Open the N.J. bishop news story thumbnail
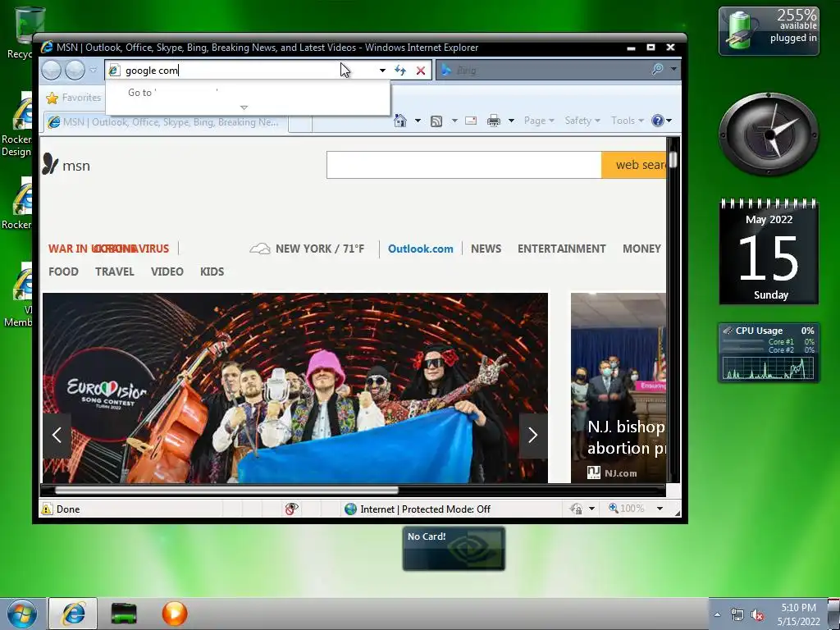 pyautogui.click(x=619, y=388)
